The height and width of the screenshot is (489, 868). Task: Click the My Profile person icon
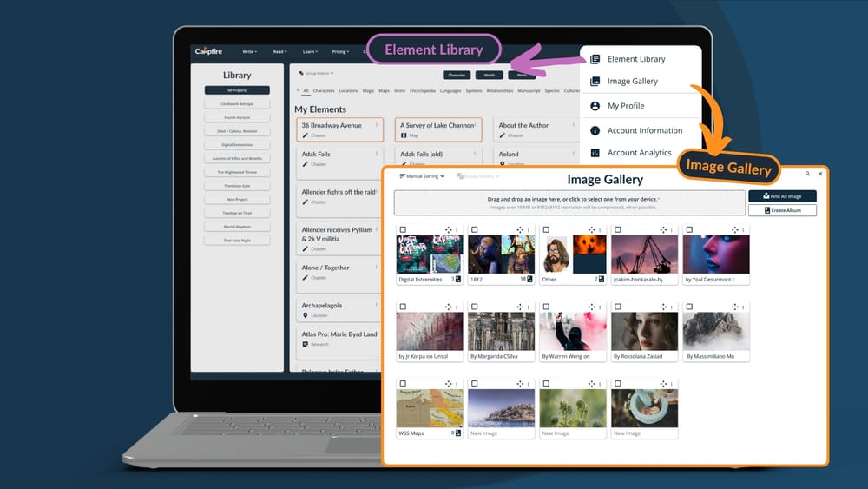coord(595,106)
